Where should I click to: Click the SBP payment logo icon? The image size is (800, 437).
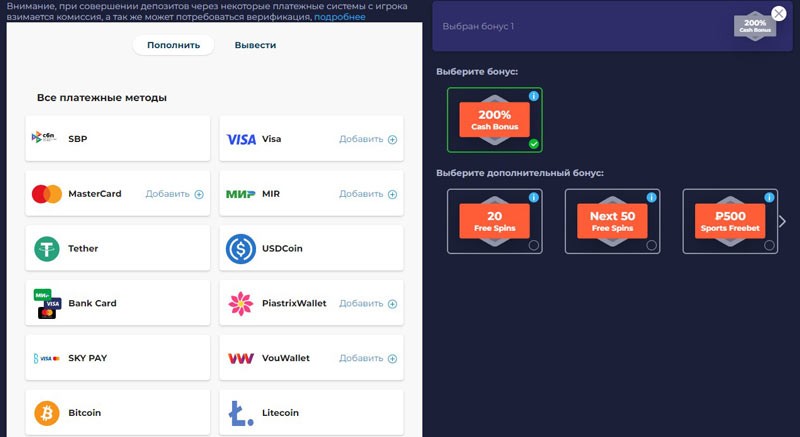tap(46, 138)
